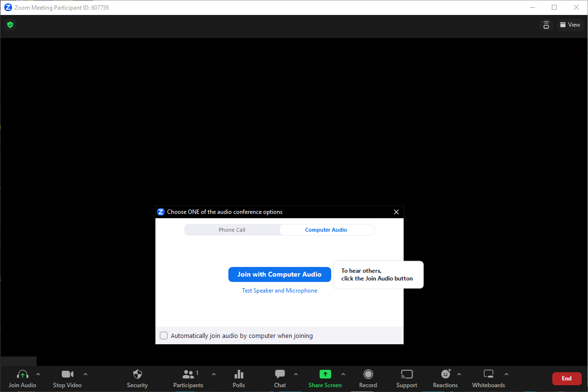Open Test Speaker and Microphone link
Viewport: 588px width, 392px height.
click(280, 291)
